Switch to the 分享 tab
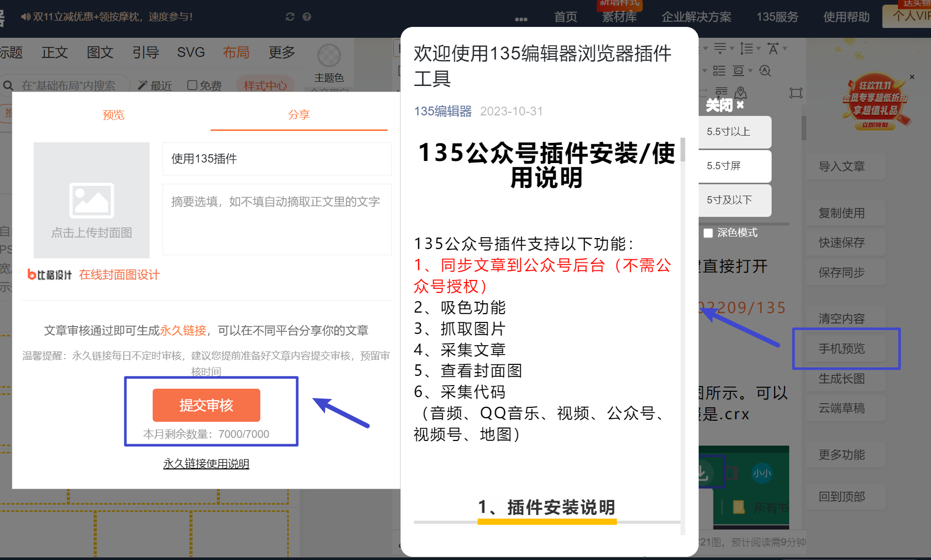931x560 pixels. [x=299, y=114]
